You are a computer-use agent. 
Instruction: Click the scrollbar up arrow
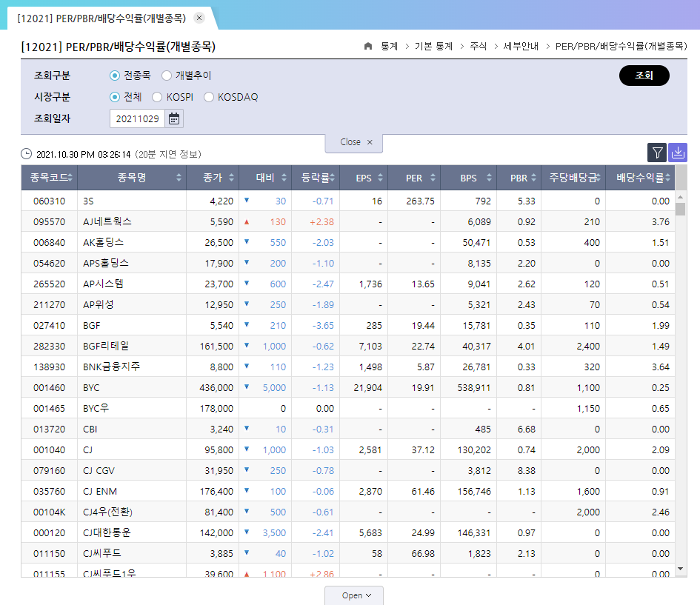[680, 197]
